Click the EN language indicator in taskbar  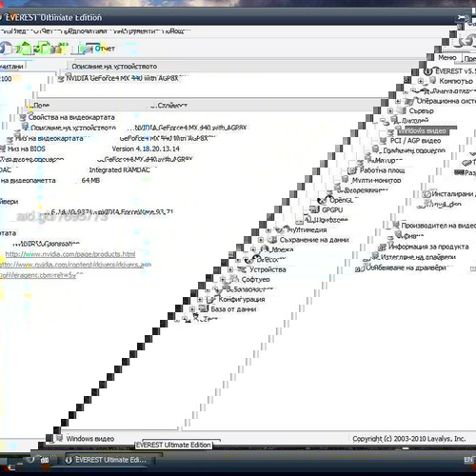click(x=468, y=460)
